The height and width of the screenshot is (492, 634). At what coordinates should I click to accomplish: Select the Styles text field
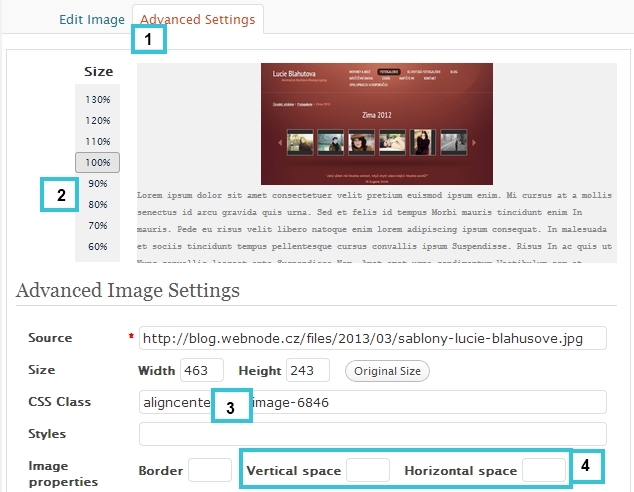(373, 434)
